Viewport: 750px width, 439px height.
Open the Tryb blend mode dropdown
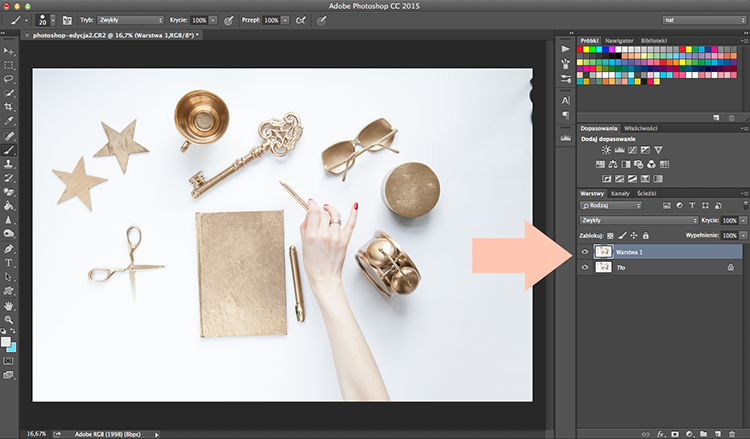[x=131, y=20]
